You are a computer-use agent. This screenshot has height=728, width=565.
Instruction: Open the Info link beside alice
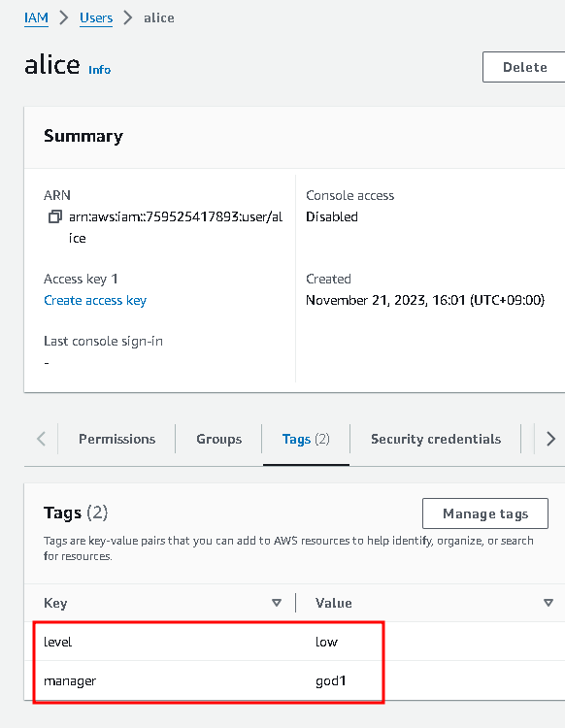99,70
